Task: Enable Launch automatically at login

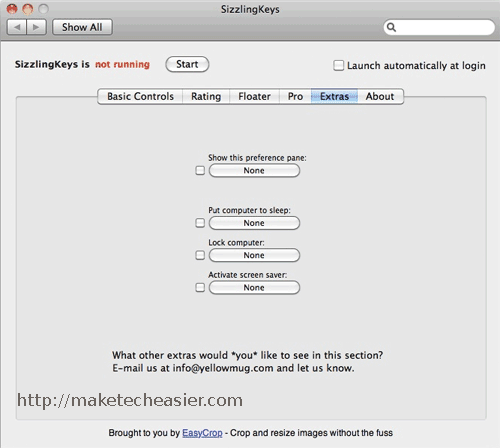Action: point(338,65)
